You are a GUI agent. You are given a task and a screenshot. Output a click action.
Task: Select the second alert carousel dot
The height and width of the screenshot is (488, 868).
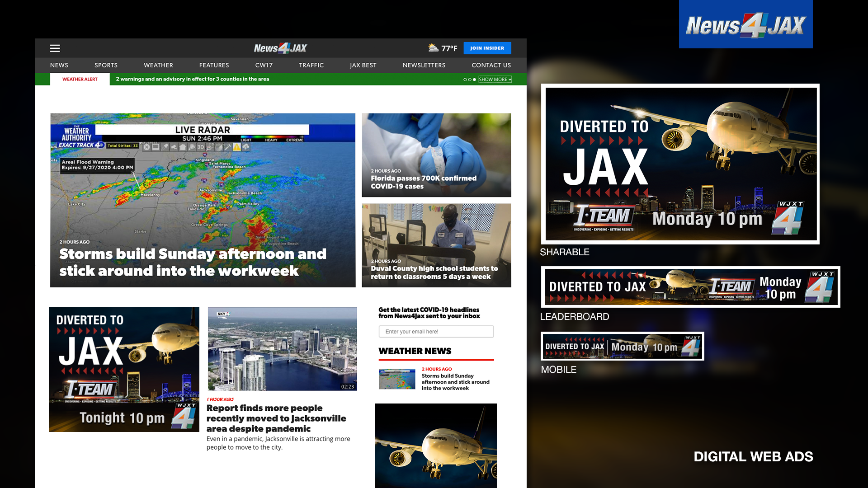[x=469, y=80]
